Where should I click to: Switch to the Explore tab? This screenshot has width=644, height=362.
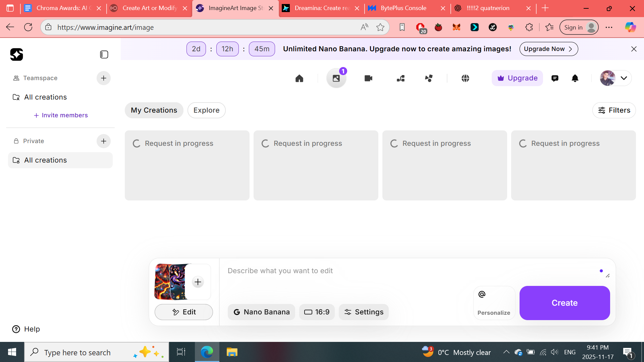(x=206, y=110)
